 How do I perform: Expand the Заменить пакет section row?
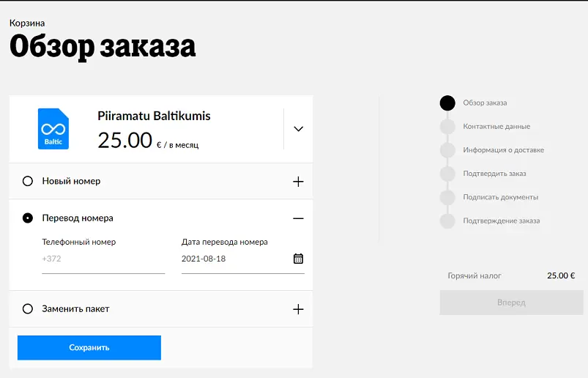click(x=161, y=309)
